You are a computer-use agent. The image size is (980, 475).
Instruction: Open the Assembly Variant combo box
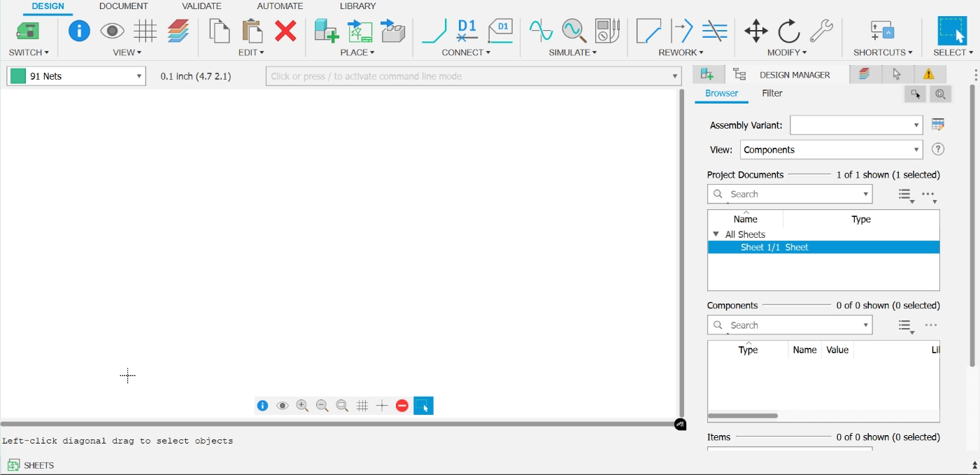[x=856, y=125]
